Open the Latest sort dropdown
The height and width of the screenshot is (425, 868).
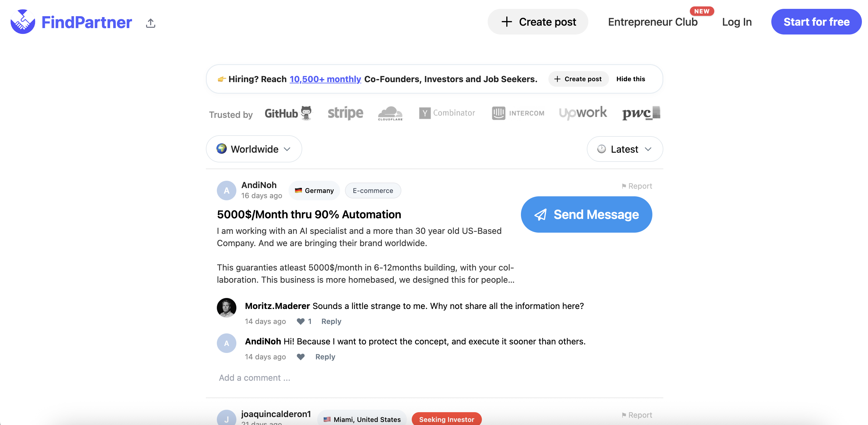625,149
